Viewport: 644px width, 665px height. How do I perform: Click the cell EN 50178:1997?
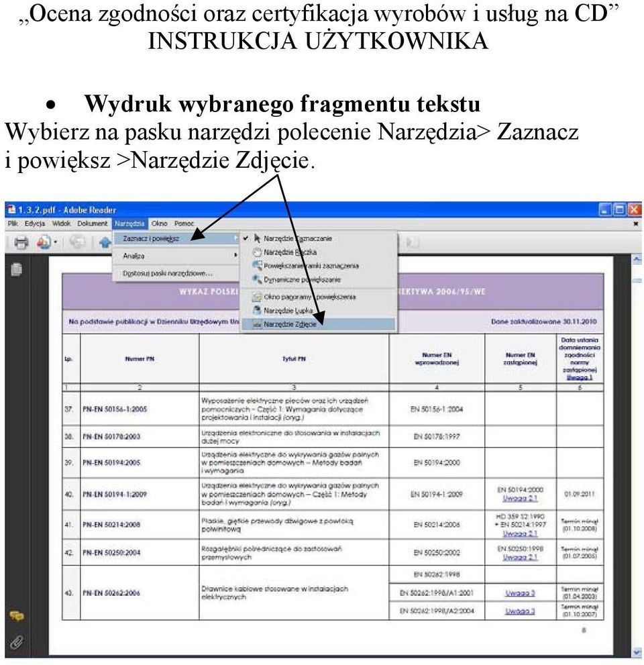click(437, 436)
